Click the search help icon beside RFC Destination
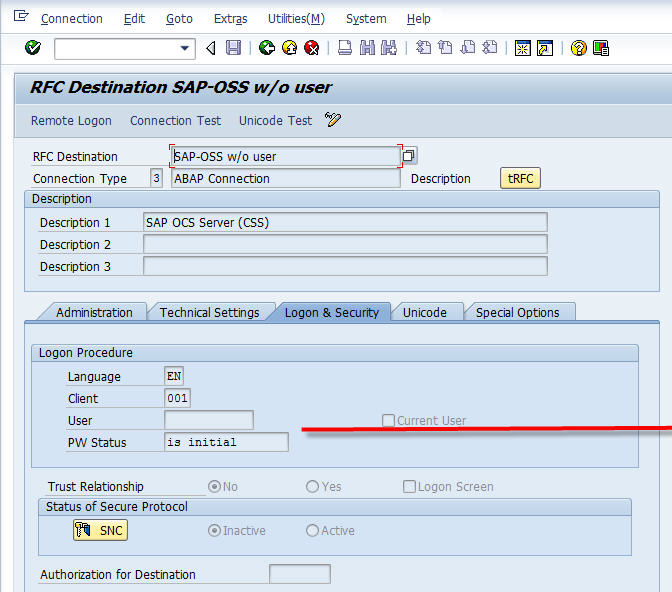This screenshot has width=672, height=592. click(409, 156)
